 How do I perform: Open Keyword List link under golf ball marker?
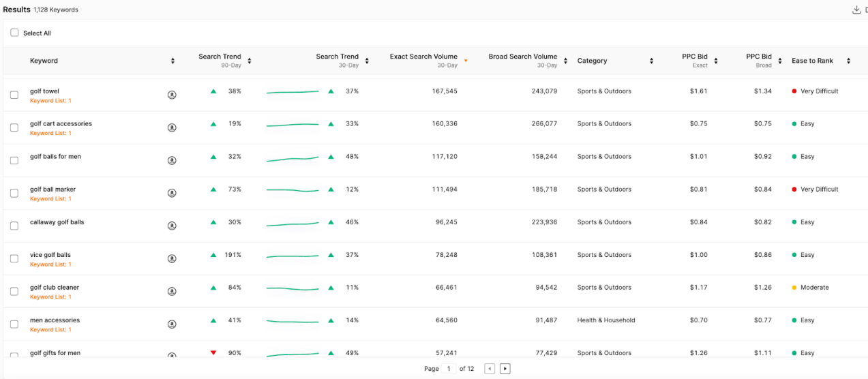[50, 199]
